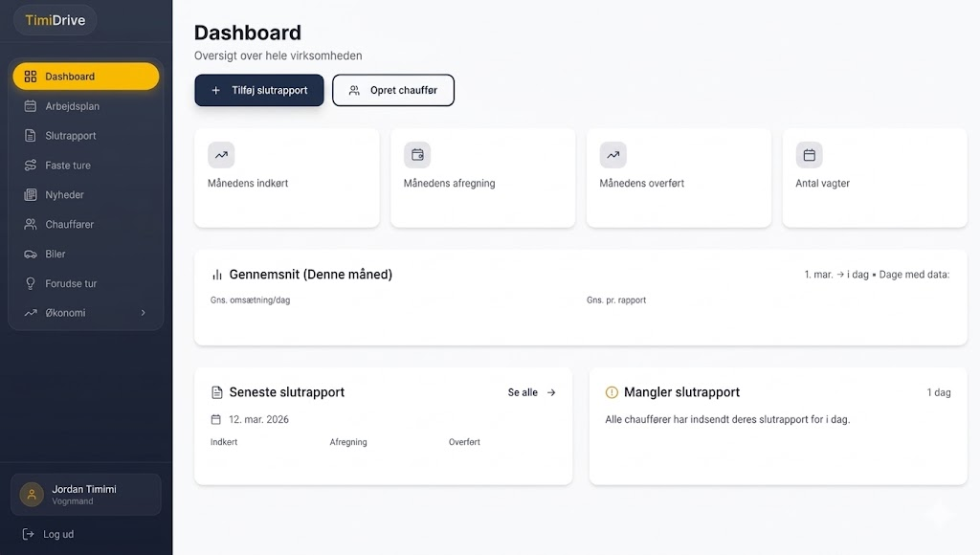980x555 pixels.
Task: Click the Overført label in Seneste slutrapport
Action: [x=464, y=442]
